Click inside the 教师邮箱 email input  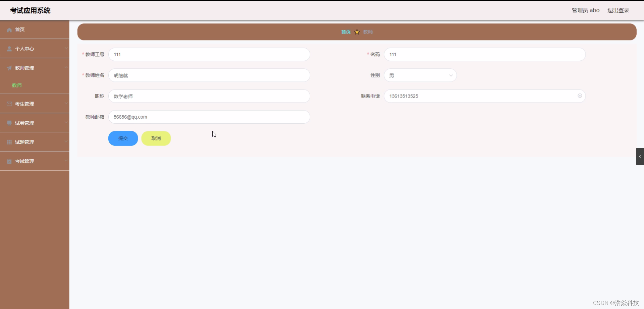tap(209, 117)
